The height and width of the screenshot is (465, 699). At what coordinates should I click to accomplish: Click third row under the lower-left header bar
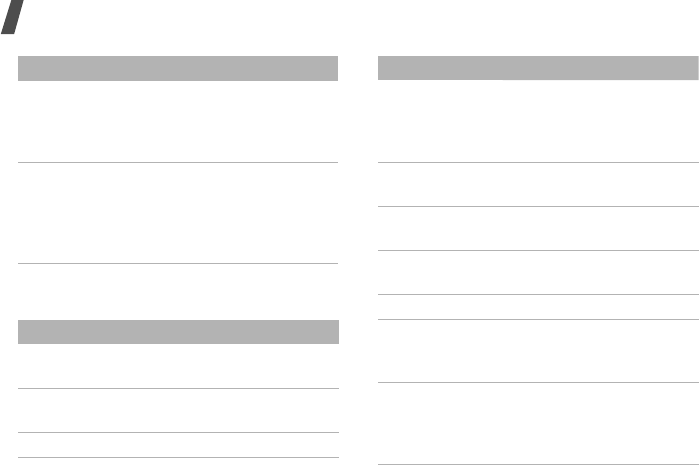178,445
